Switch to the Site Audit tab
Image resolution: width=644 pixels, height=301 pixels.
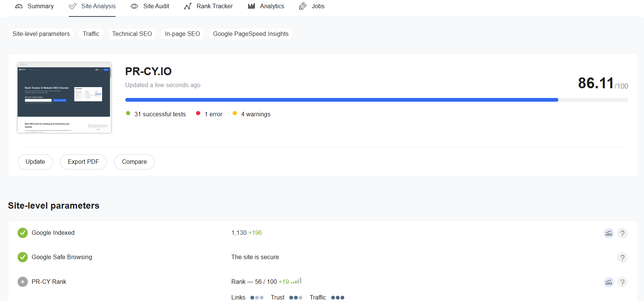click(x=150, y=6)
